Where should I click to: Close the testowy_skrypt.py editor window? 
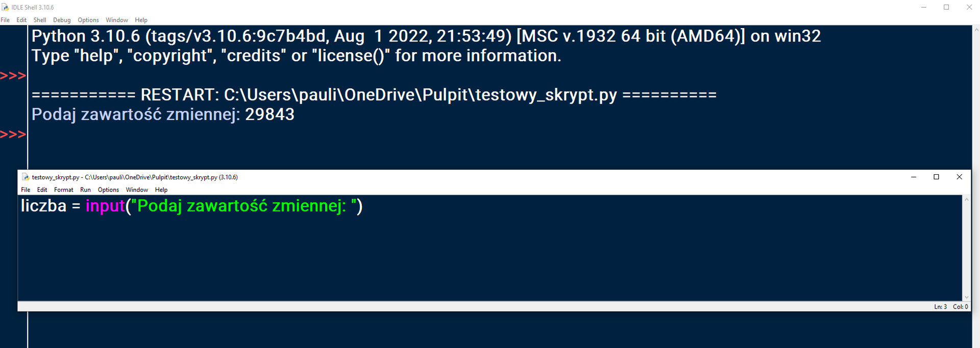959,177
